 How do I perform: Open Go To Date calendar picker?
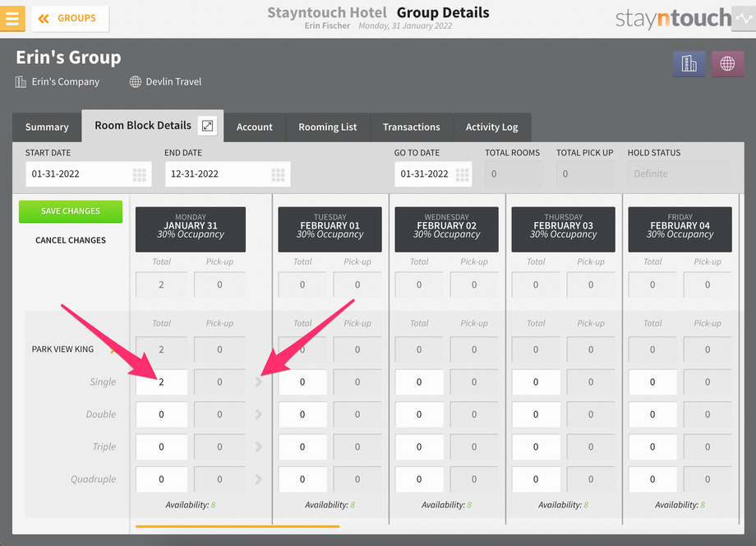[463, 174]
